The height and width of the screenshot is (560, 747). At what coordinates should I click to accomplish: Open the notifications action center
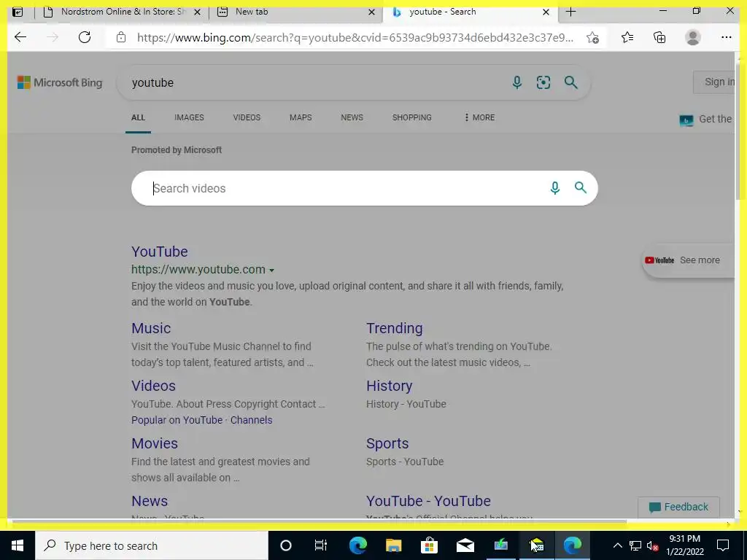click(x=723, y=545)
